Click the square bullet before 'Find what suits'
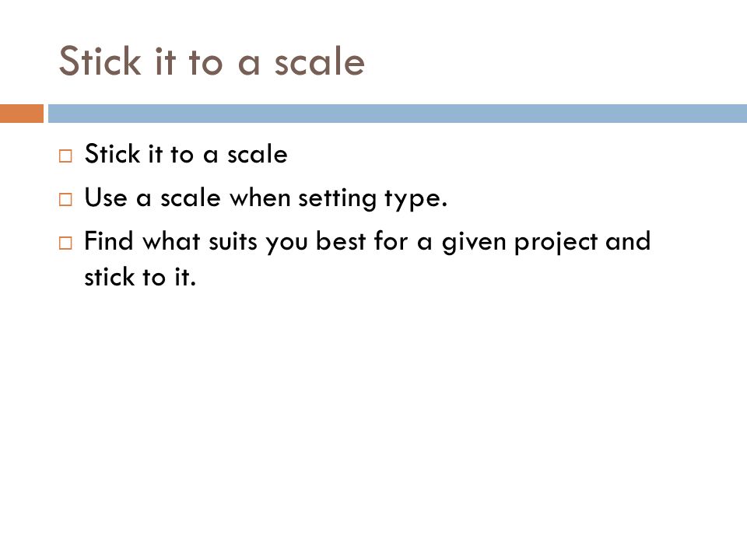The image size is (747, 560). (x=65, y=243)
